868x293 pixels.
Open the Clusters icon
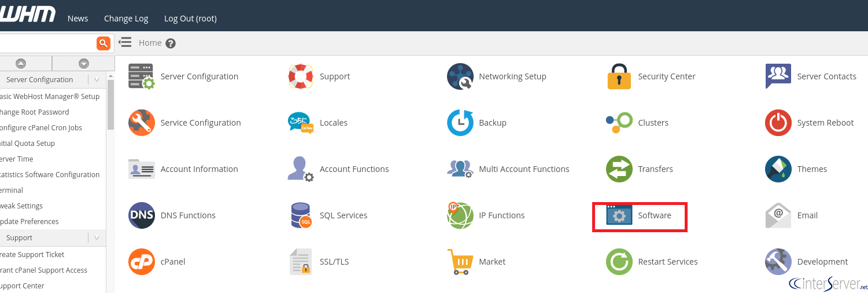(x=619, y=123)
